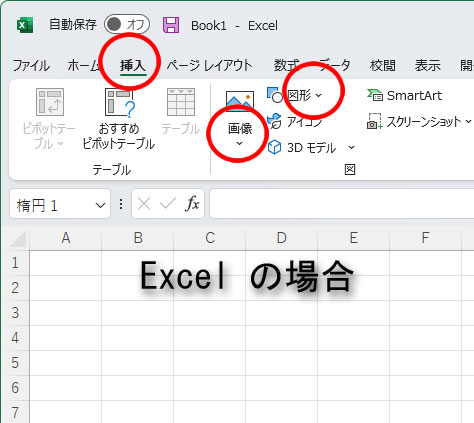Select column E header

pyautogui.click(x=354, y=238)
